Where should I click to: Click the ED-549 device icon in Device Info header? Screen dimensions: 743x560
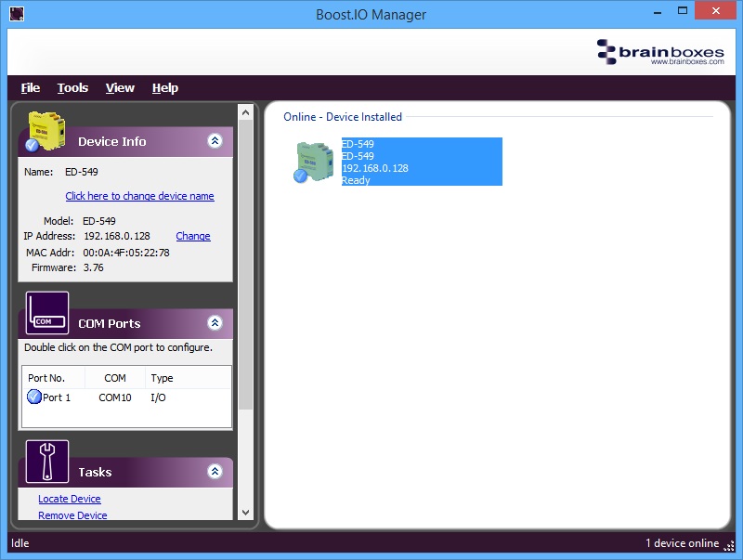pyautogui.click(x=44, y=132)
